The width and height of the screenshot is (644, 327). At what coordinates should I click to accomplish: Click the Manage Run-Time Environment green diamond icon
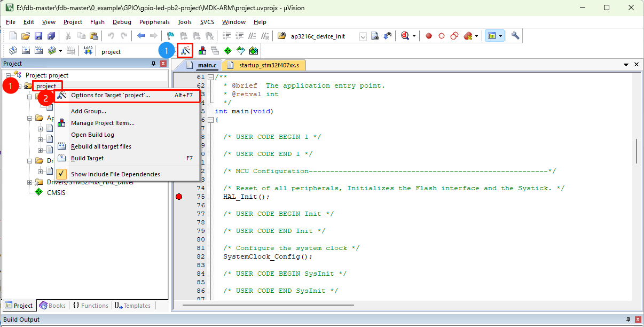[228, 51]
